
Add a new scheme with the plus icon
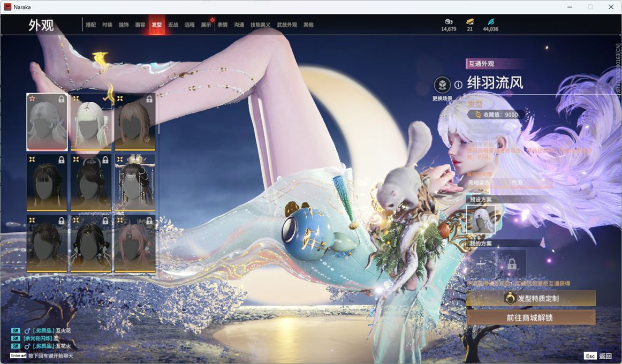coord(481,264)
